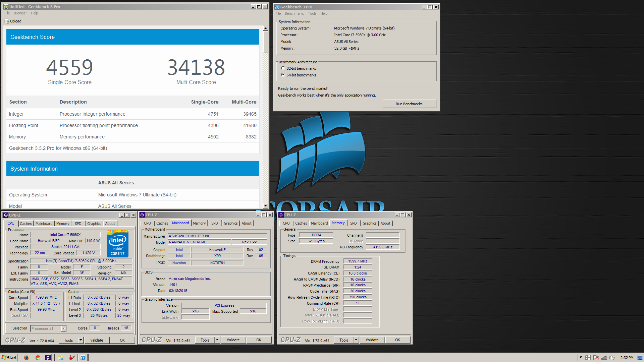Click the Windows Start button

point(9,358)
